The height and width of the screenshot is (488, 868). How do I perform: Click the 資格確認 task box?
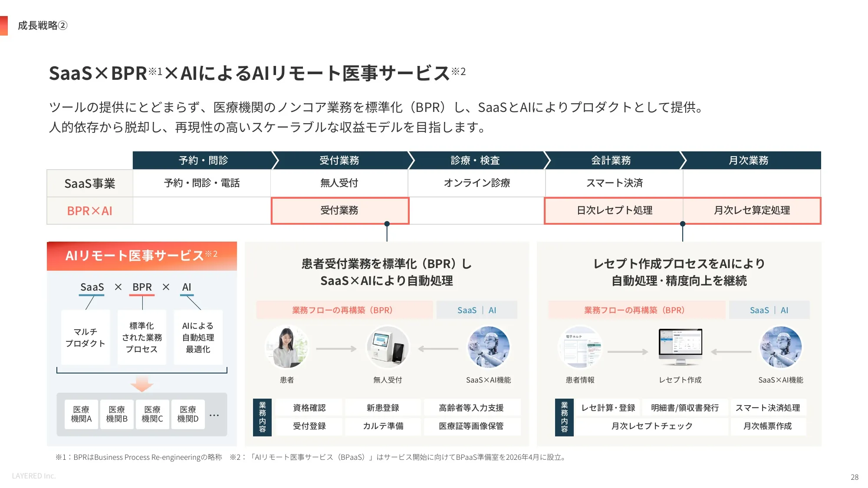tap(309, 408)
